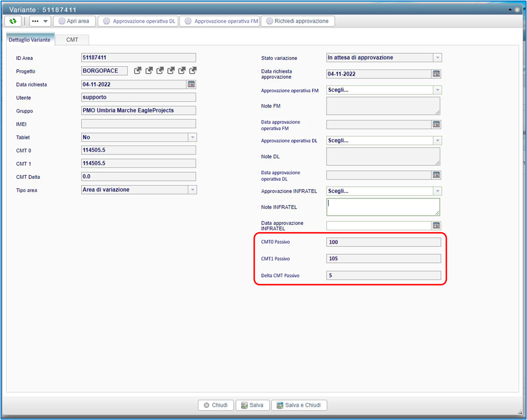527x420 pixels.
Task: Expand the Approvazione INFRATEL dropdown
Action: 437,191
